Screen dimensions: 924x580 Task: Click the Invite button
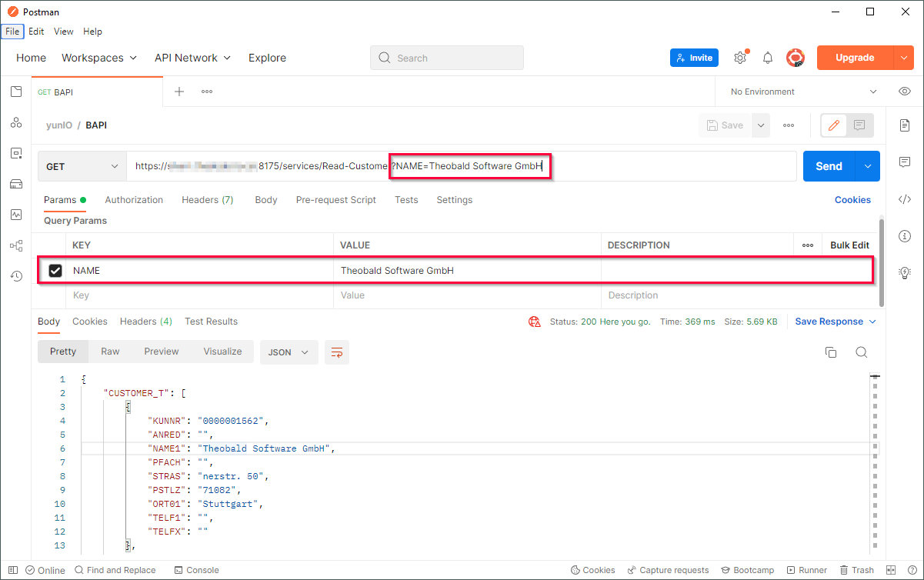coord(694,58)
